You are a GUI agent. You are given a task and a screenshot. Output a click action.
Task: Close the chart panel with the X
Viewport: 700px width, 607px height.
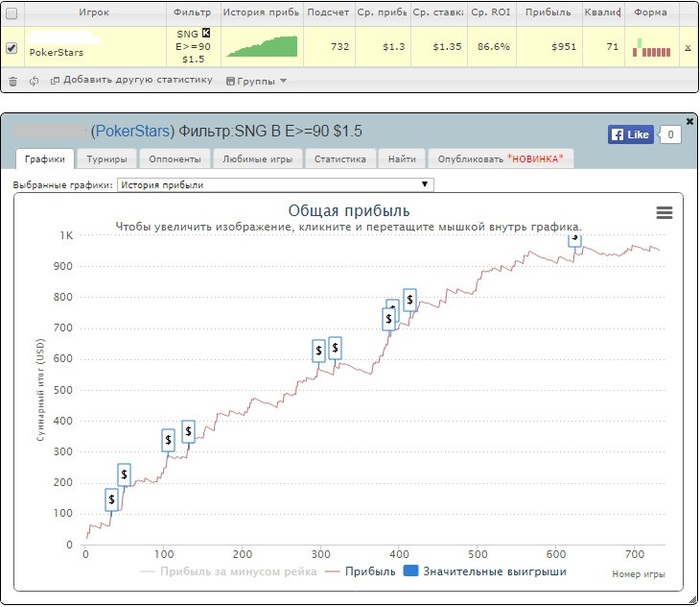(x=690, y=121)
